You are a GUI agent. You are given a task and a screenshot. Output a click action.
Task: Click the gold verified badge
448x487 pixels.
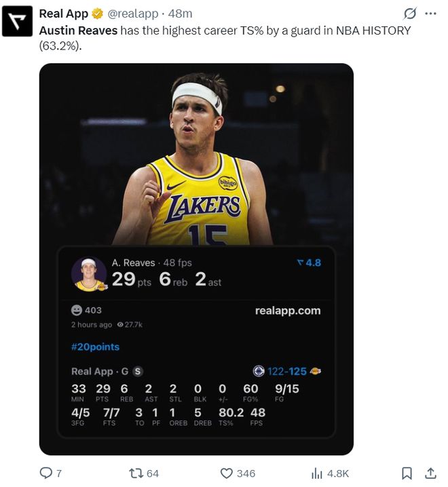[x=98, y=14]
